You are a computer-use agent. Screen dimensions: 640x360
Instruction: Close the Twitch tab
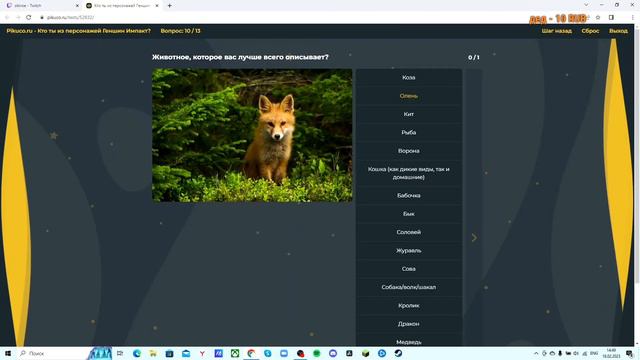coord(77,6)
